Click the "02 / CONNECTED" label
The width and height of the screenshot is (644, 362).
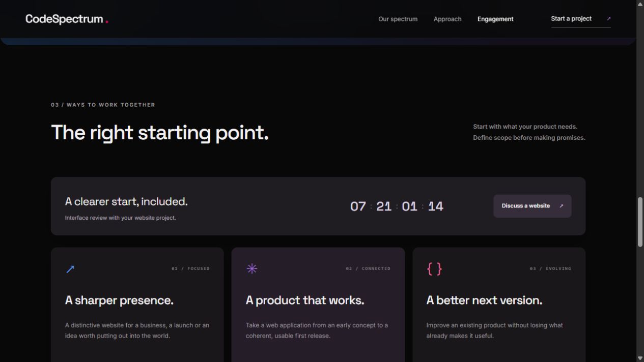(368, 268)
